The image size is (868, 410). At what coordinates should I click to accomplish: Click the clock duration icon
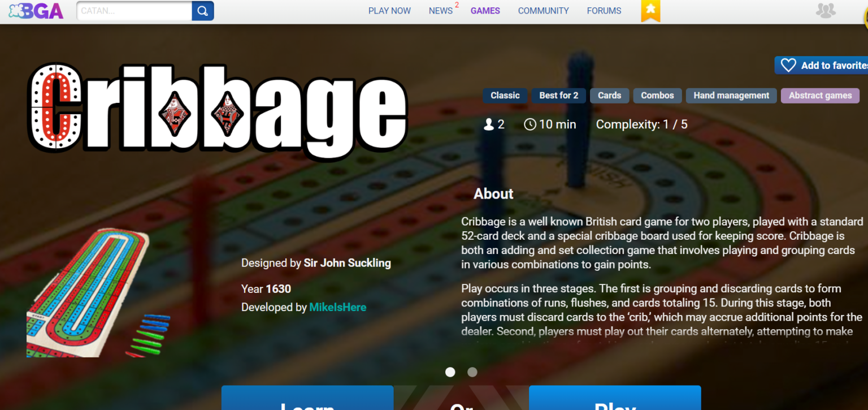530,124
